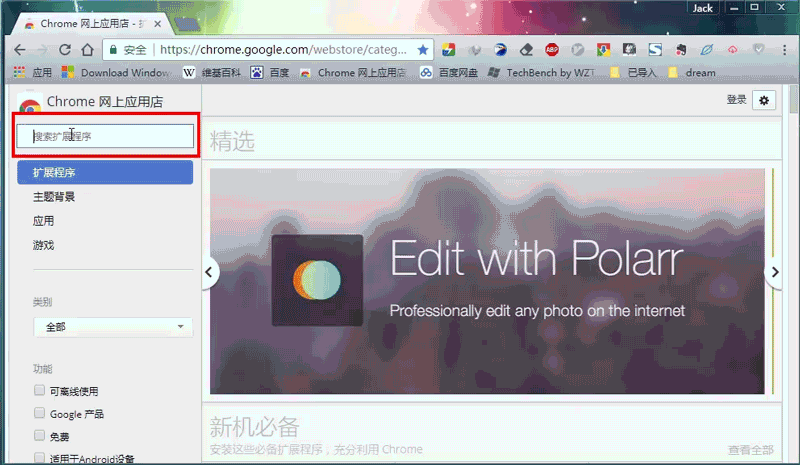Reload the page with the refresh icon

[x=65, y=50]
